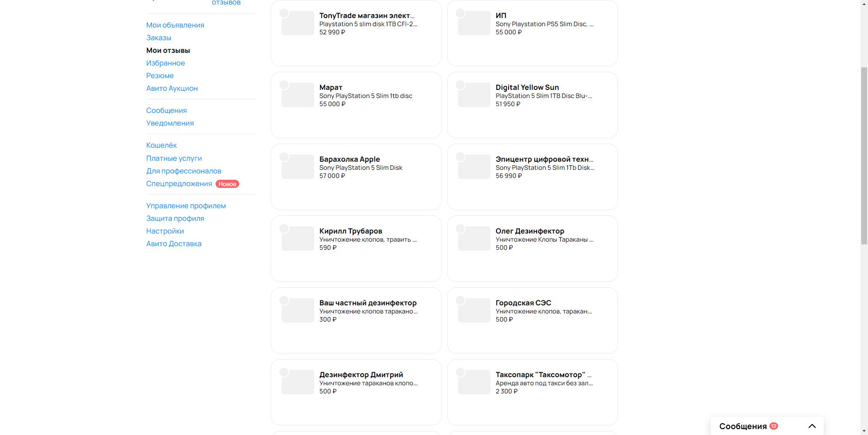Image resolution: width=868 pixels, height=435 pixels.
Task: Open seller Ваш частный дезинфектор
Action: pyautogui.click(x=368, y=303)
